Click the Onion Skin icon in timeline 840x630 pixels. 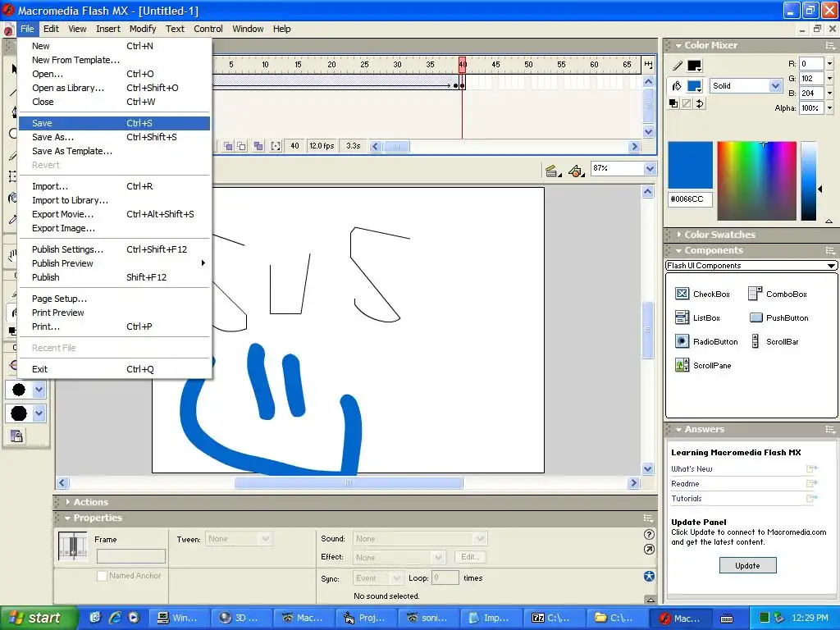click(228, 146)
